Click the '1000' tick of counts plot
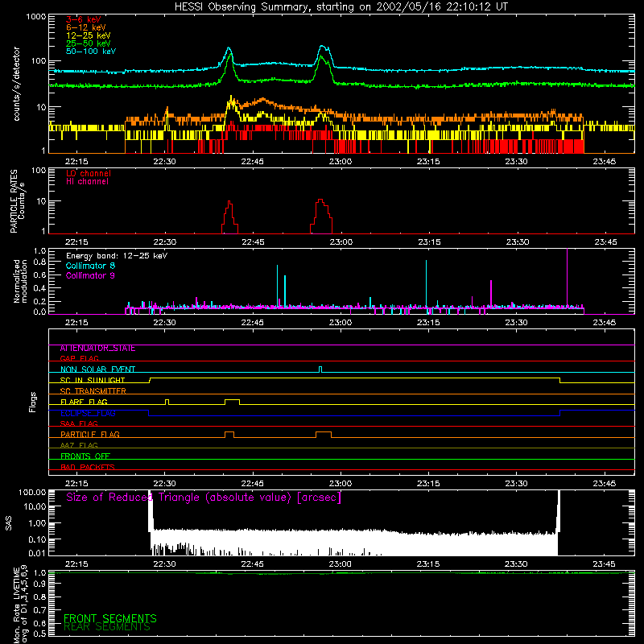This screenshot has height=644, width=644. 35,17
